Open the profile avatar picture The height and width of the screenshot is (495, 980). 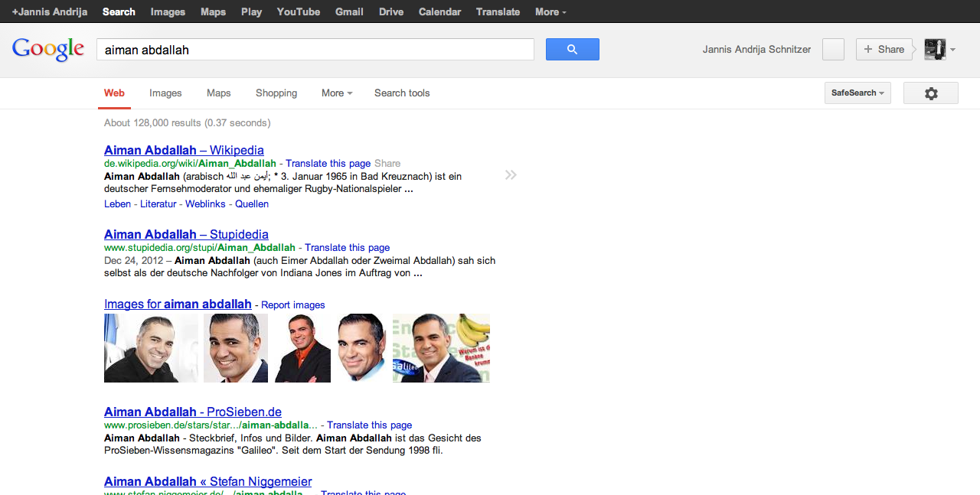(935, 49)
